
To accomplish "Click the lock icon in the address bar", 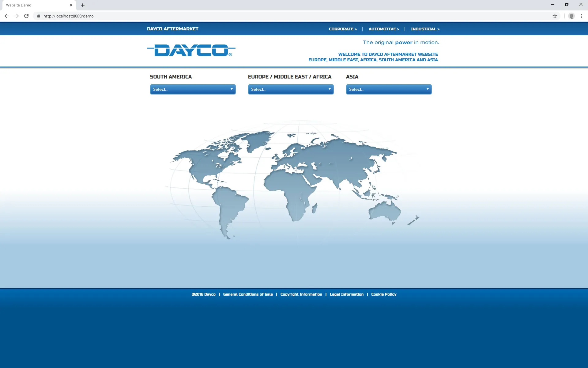I will coord(39,16).
